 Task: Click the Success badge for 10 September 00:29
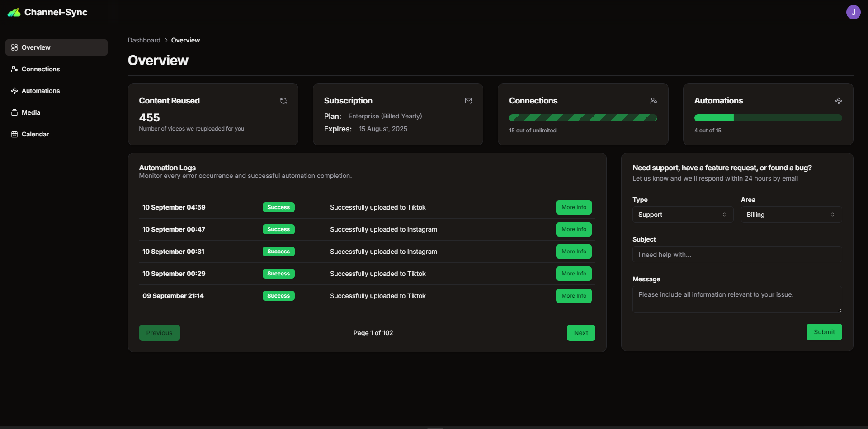278,274
